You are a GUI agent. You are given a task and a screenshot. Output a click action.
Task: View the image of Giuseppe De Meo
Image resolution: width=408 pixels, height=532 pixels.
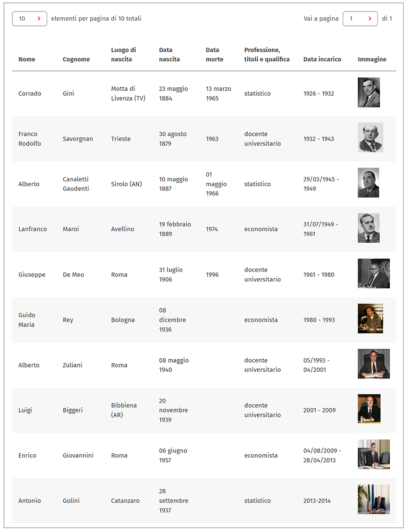coord(374,273)
